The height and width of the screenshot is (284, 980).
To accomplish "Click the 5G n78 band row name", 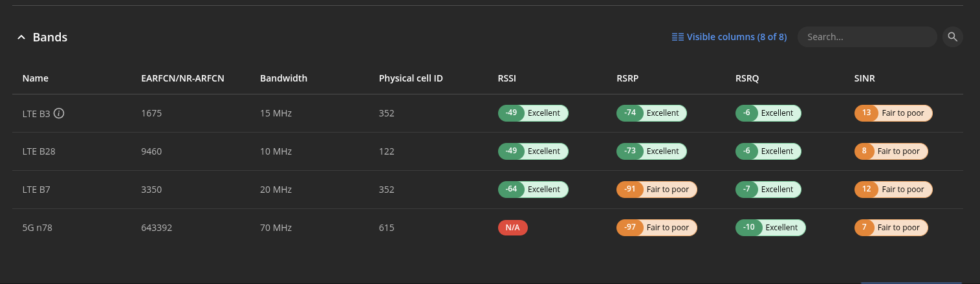I will (37, 228).
